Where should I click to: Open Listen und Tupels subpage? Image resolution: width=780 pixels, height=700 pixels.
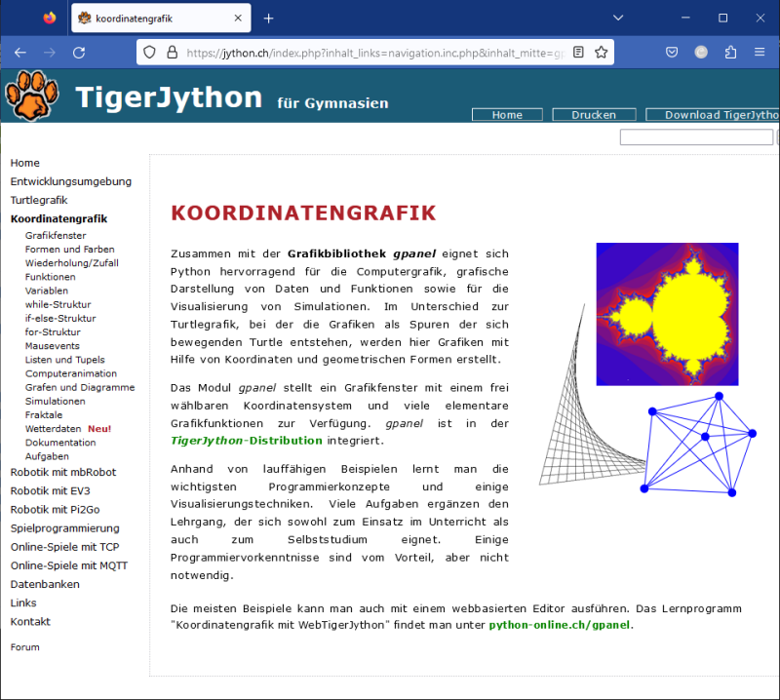tap(65, 360)
